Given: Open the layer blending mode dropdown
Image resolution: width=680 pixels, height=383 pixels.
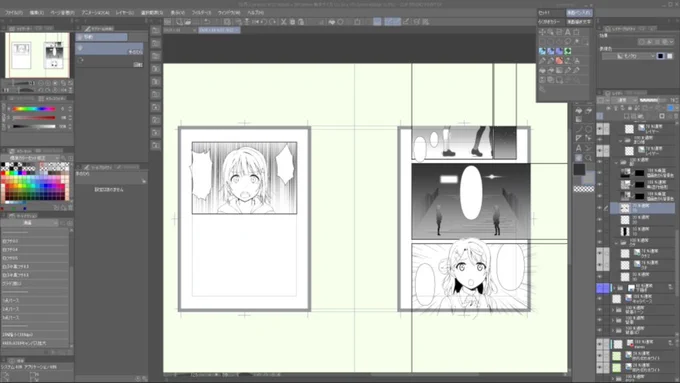Looking at the screenshot, I should [624, 100].
